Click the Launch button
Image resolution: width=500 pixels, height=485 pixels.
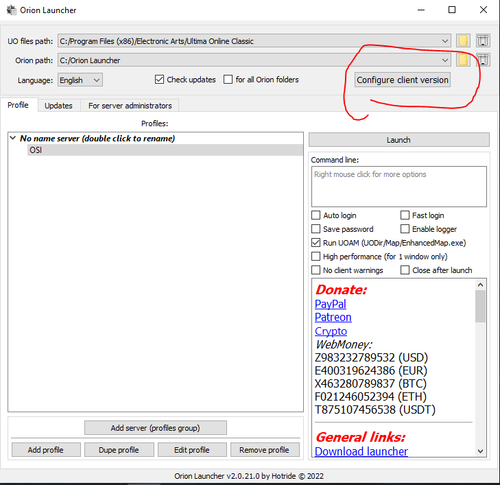coord(399,140)
